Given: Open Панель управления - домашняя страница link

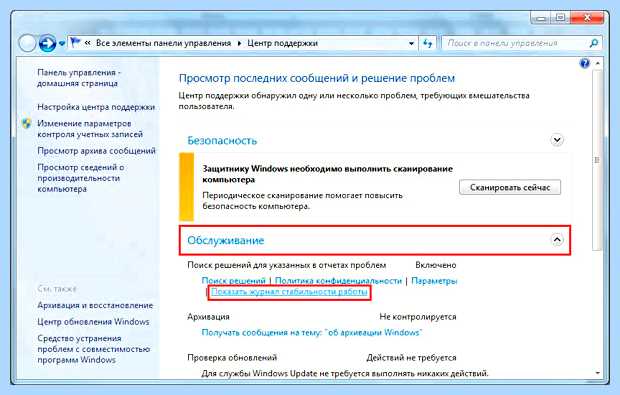Looking at the screenshot, I should click(79, 78).
